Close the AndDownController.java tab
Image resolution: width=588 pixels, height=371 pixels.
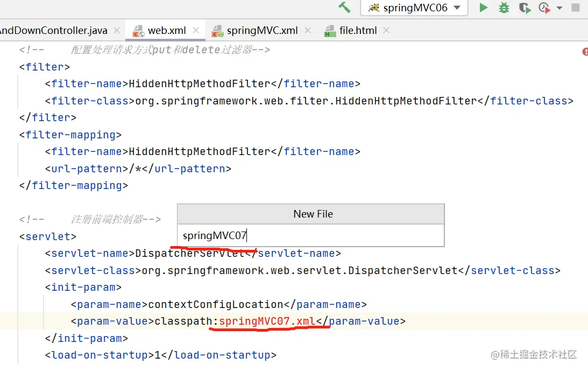tap(117, 30)
